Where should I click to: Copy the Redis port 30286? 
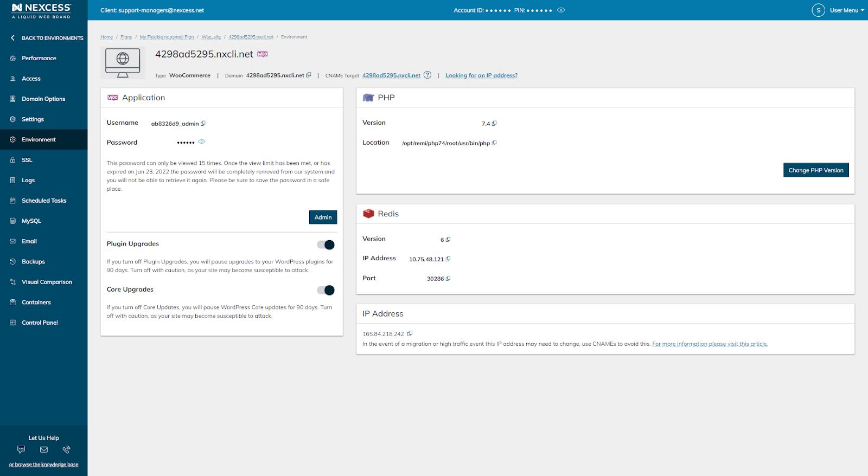tap(448, 278)
